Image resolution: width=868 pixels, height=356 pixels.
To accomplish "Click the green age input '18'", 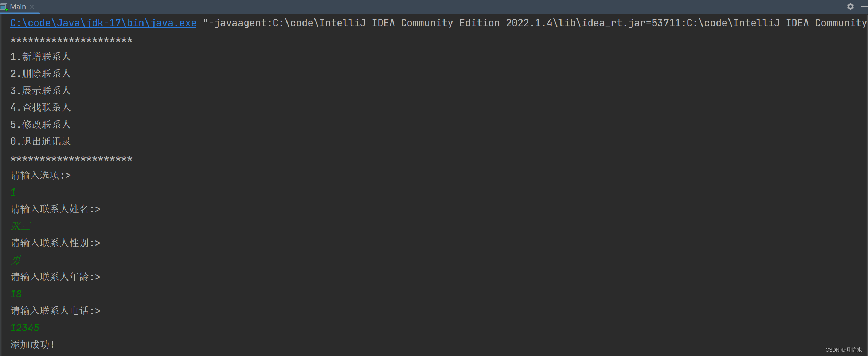I will tap(16, 294).
